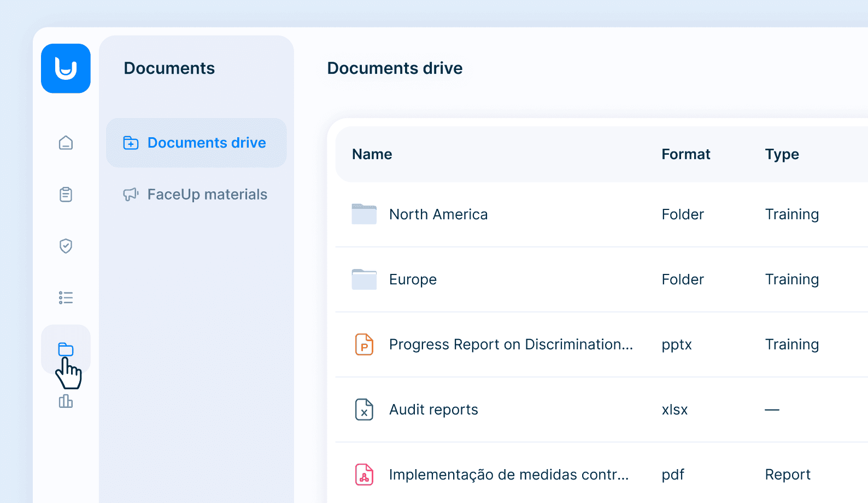Select Documents drive in the side menu
Screen dimensions: 868x503
pyautogui.click(x=196, y=143)
